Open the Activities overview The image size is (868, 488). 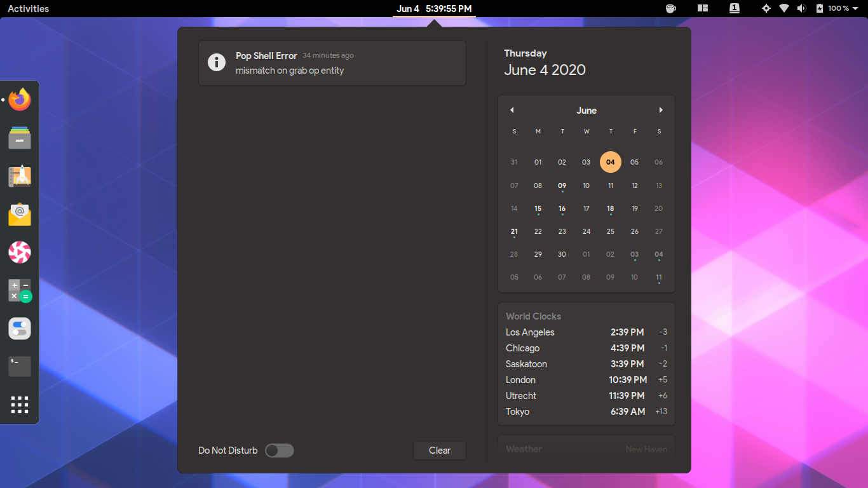(28, 8)
